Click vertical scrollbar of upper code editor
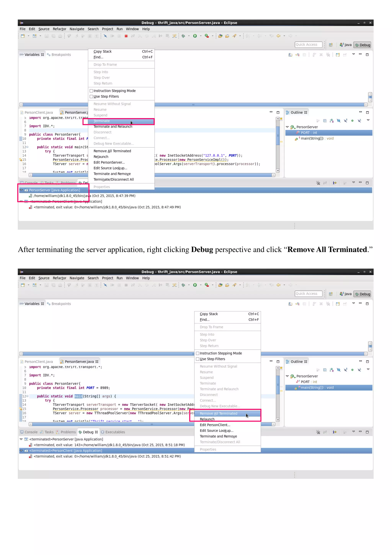This screenshot has width=392, height=555. coord(278,145)
